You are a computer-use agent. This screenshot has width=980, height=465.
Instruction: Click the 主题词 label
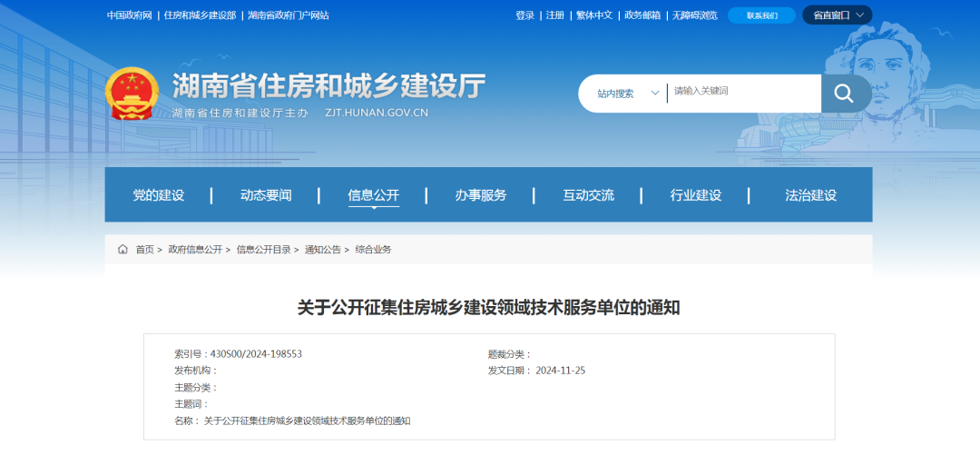pyautogui.click(x=191, y=404)
